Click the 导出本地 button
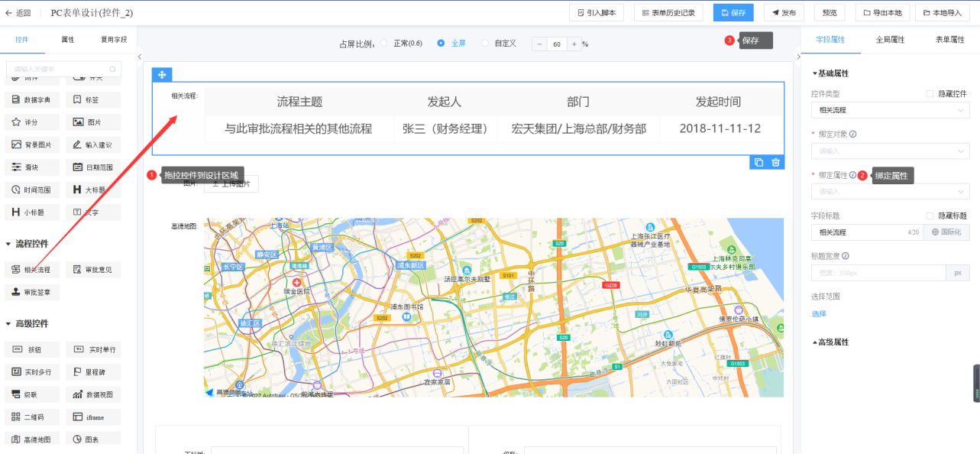Viewport: 980px width, 454px height. coord(882,13)
